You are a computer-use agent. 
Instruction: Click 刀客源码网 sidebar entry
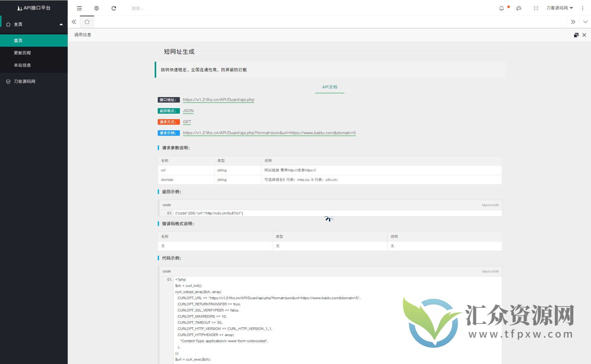tap(25, 81)
